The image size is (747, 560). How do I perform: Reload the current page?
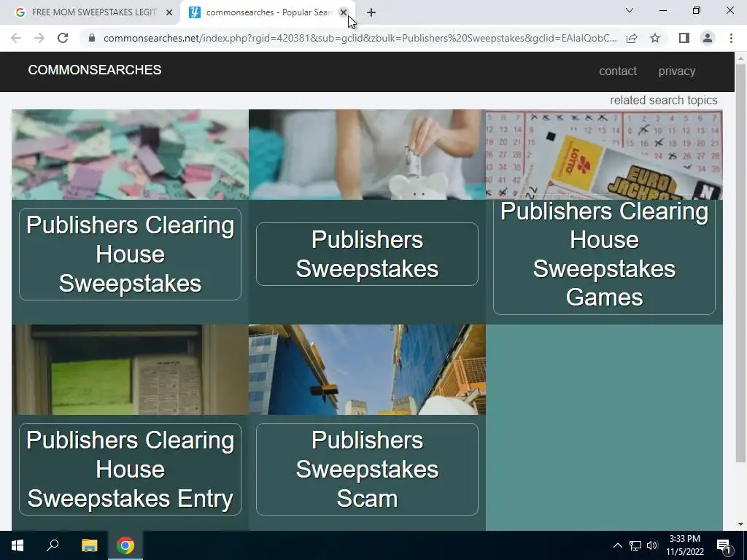tap(63, 38)
